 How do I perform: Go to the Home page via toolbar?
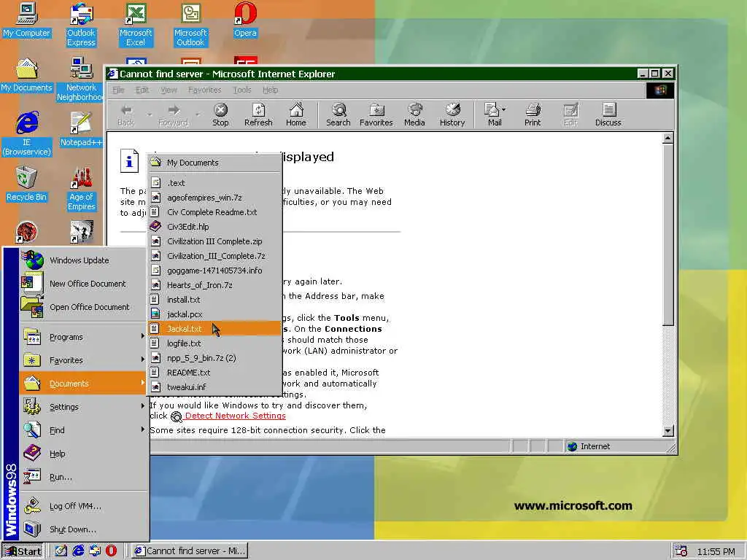tap(296, 114)
